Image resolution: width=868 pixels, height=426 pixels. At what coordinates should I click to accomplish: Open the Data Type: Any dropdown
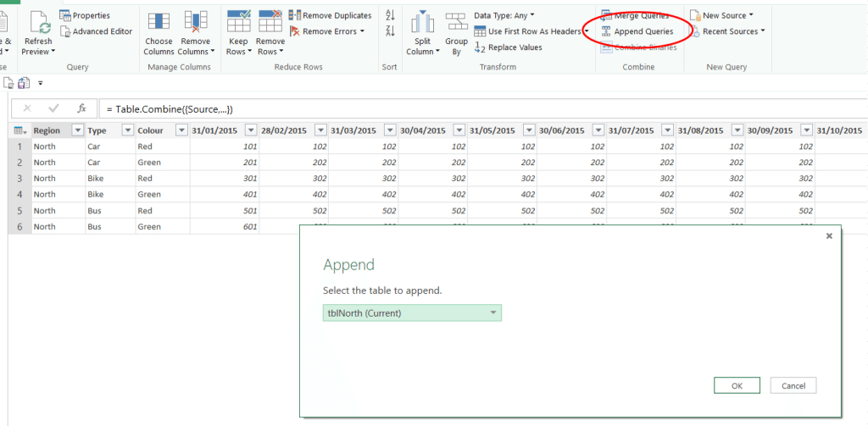[x=504, y=15]
